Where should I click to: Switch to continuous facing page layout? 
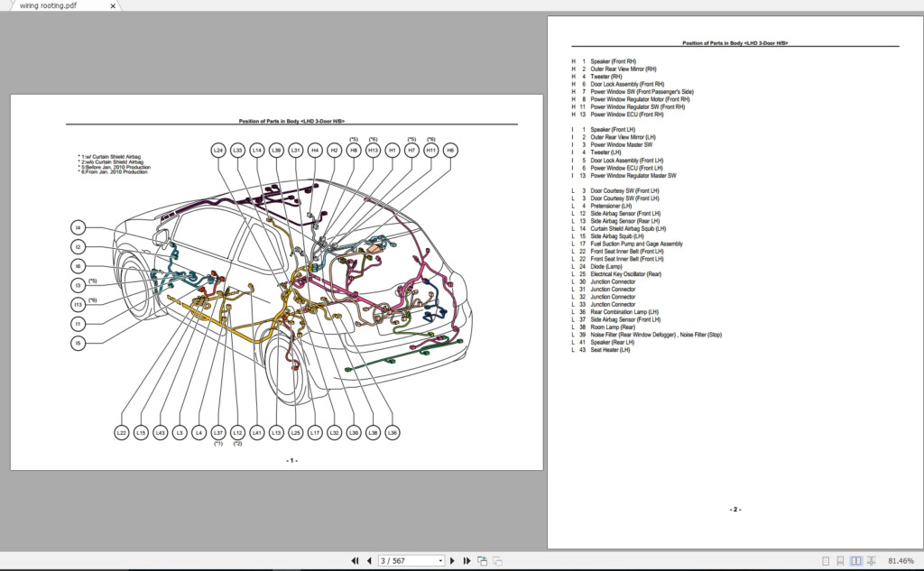(871, 561)
